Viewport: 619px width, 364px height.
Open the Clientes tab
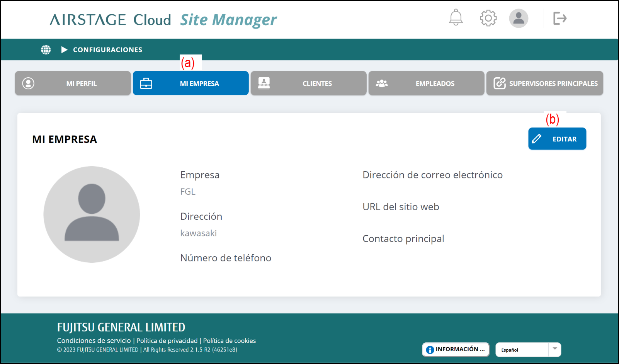(x=309, y=83)
